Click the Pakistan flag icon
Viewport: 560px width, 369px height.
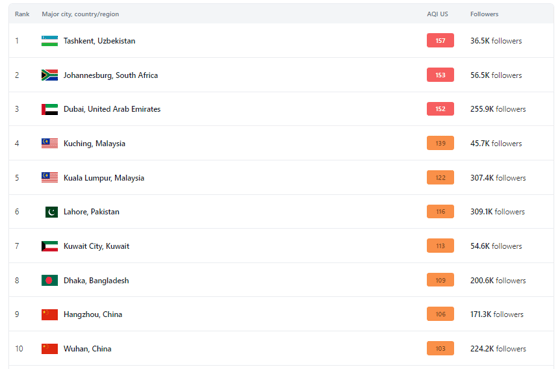[x=51, y=212]
